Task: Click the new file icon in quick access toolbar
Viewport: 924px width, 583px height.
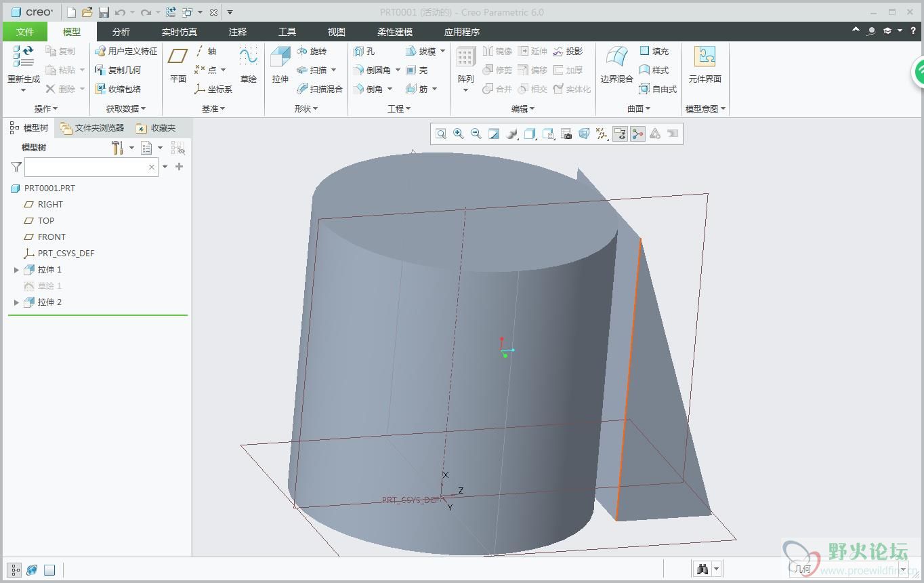Action: (71, 12)
